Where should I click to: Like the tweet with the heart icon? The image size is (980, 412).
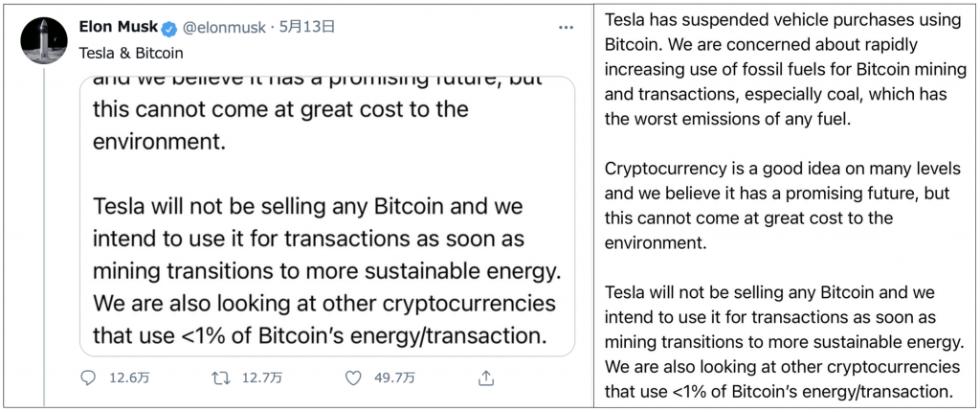coord(354,378)
